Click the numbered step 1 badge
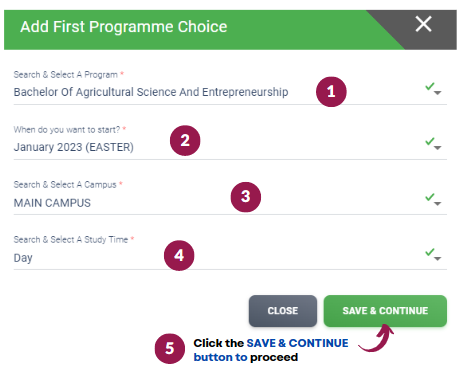The width and height of the screenshot is (464, 374). click(331, 92)
